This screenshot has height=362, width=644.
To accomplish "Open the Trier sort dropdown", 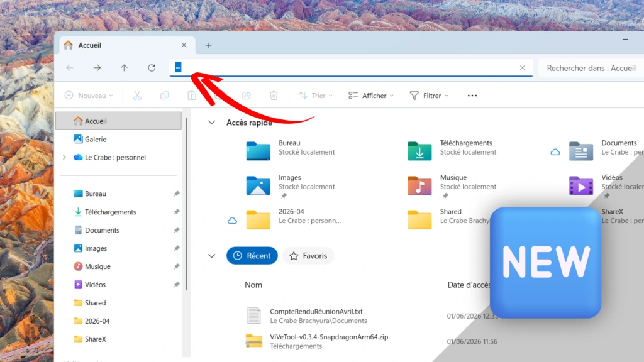I will pyautogui.click(x=316, y=96).
